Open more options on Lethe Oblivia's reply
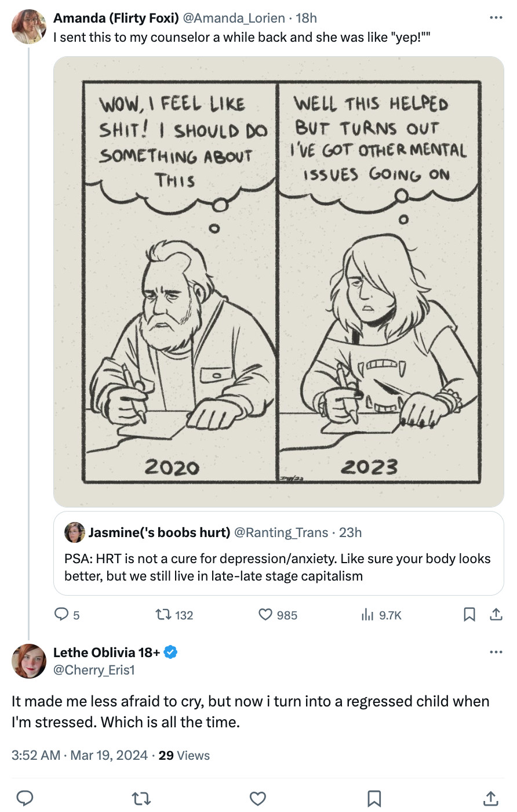This screenshot has height=812, width=517. click(x=496, y=652)
